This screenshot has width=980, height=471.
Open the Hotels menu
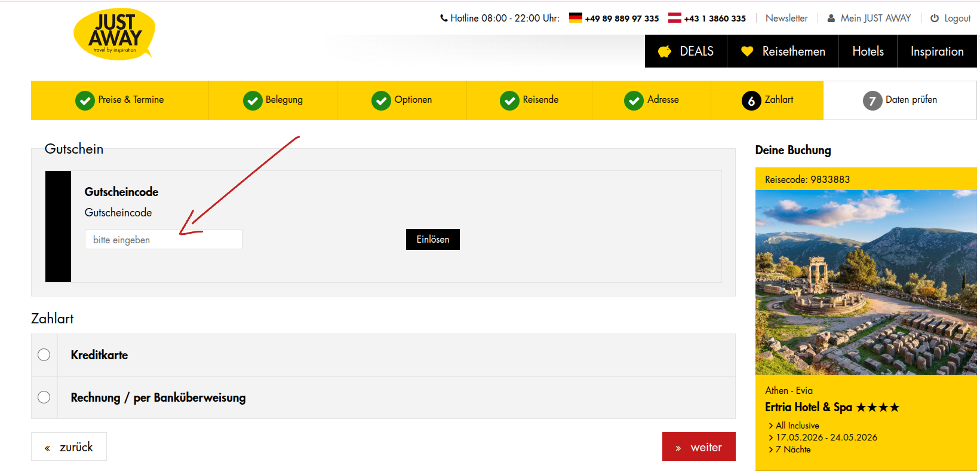[x=868, y=51]
